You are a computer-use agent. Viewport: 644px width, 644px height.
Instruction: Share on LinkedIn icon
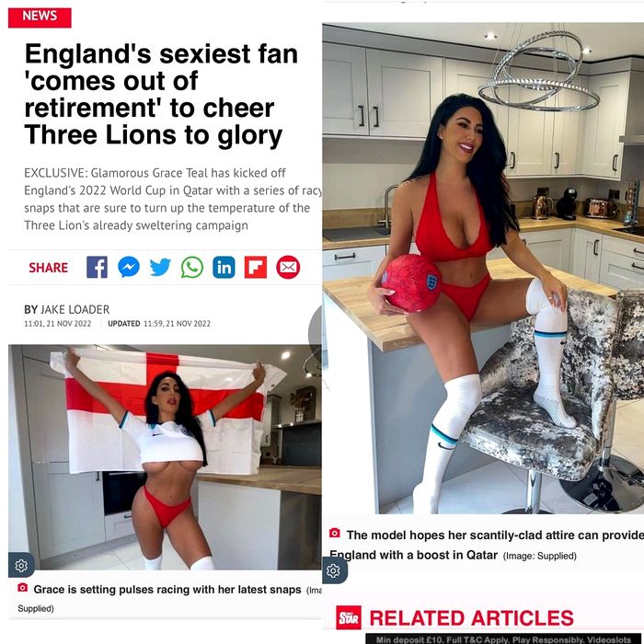tap(224, 268)
